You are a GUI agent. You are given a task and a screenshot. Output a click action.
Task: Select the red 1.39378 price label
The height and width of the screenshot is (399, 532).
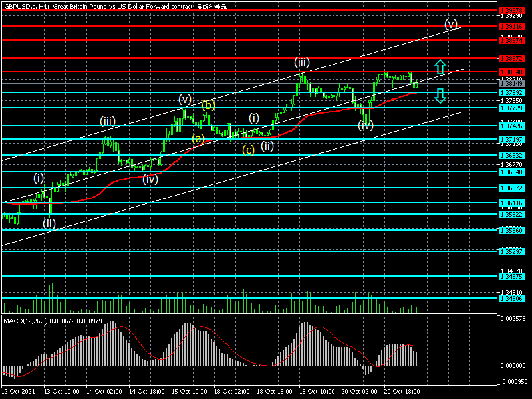pyautogui.click(x=511, y=11)
